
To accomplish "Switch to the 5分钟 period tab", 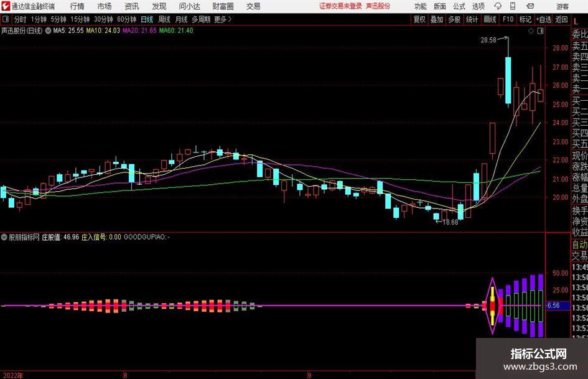I will 58,19.
